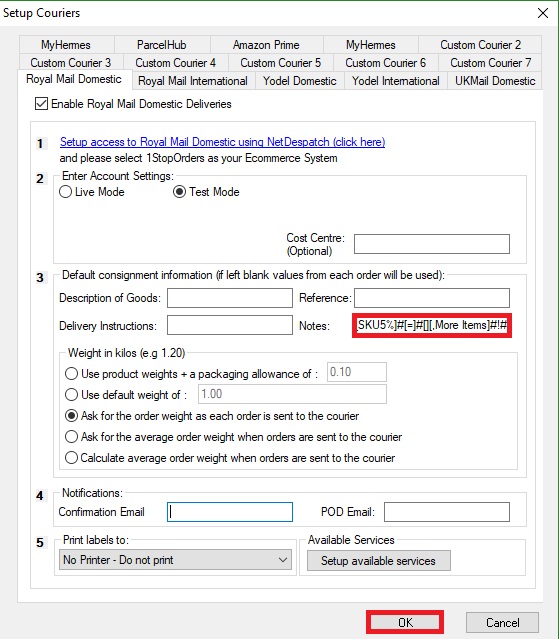559x639 pixels.
Task: Open the Yodel Domestic tab
Action: coord(300,81)
